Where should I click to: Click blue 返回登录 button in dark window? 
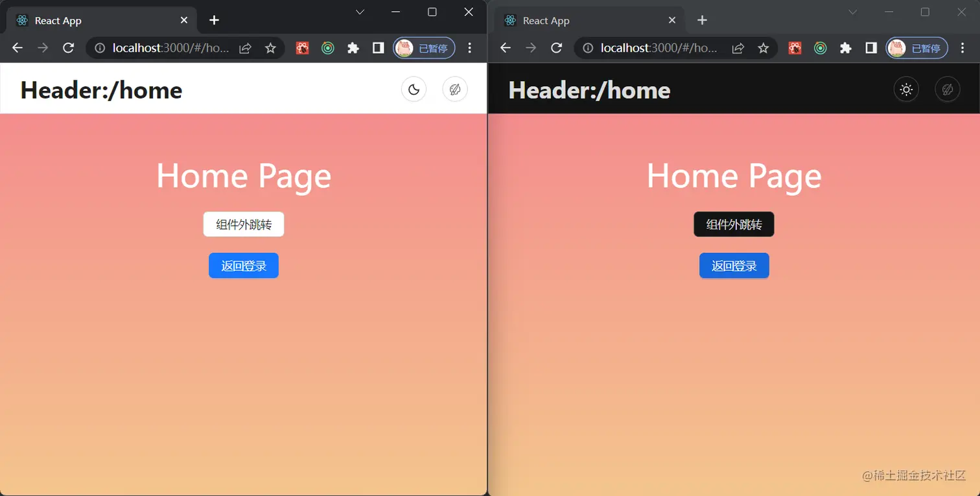pyautogui.click(x=734, y=266)
